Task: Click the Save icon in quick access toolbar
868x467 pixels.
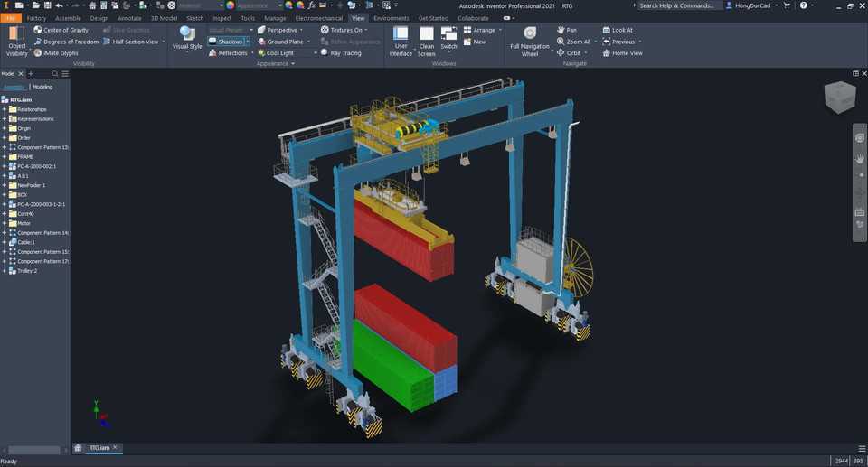Action: [x=47, y=5]
